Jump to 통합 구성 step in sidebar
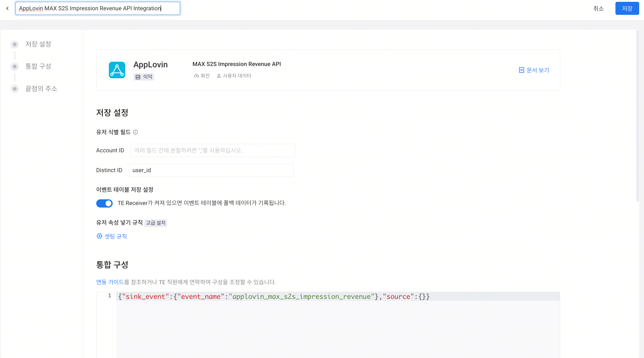 point(38,66)
